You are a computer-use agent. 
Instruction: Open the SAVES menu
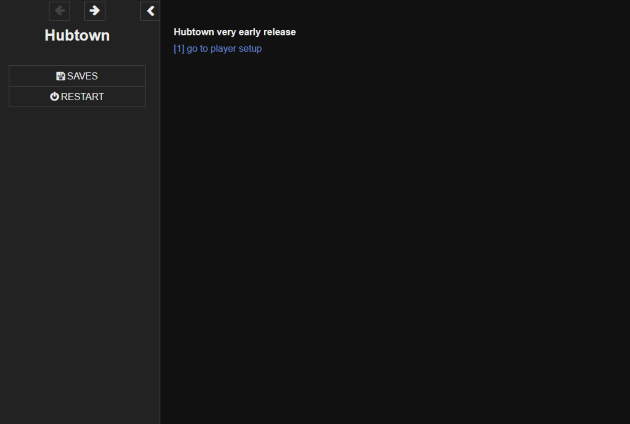tap(77, 76)
